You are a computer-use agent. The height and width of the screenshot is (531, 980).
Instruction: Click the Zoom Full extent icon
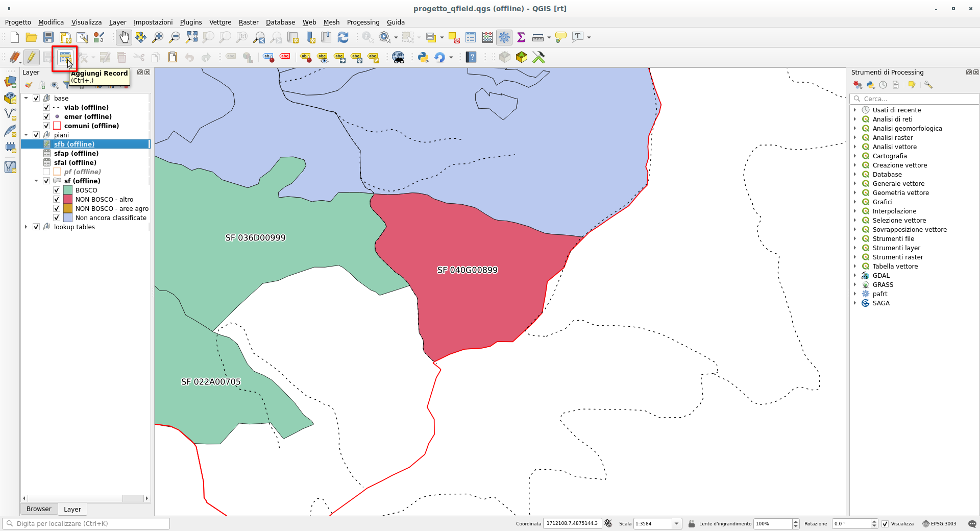pyautogui.click(x=191, y=37)
